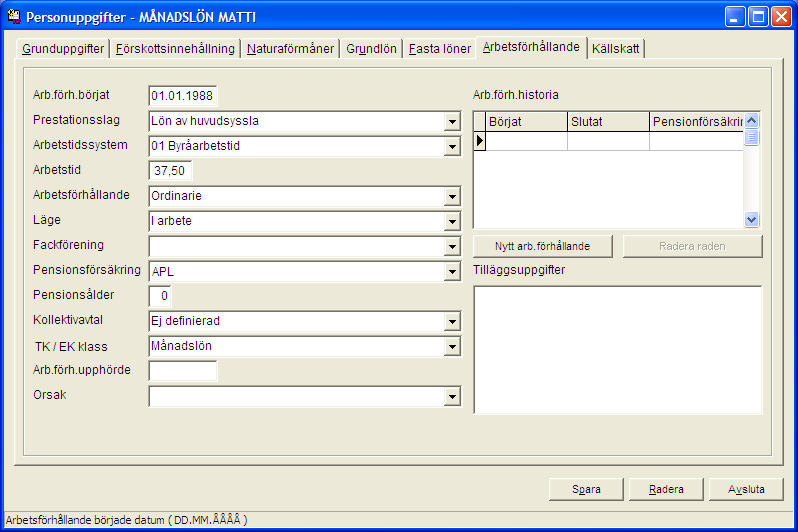Expand the Fackförening dropdown
This screenshot has width=798, height=532.
point(452,246)
